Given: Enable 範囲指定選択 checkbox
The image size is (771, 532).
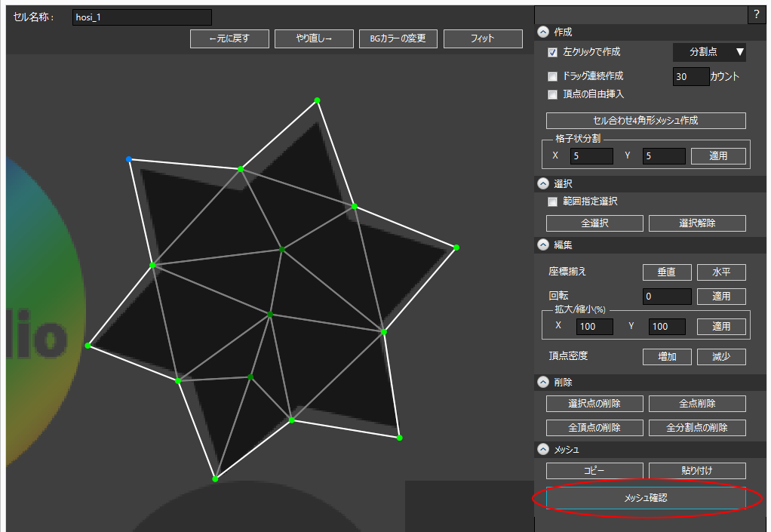Looking at the screenshot, I should point(553,201).
